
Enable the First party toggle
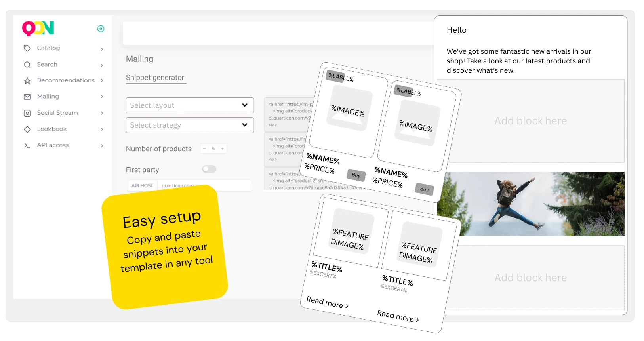click(209, 170)
